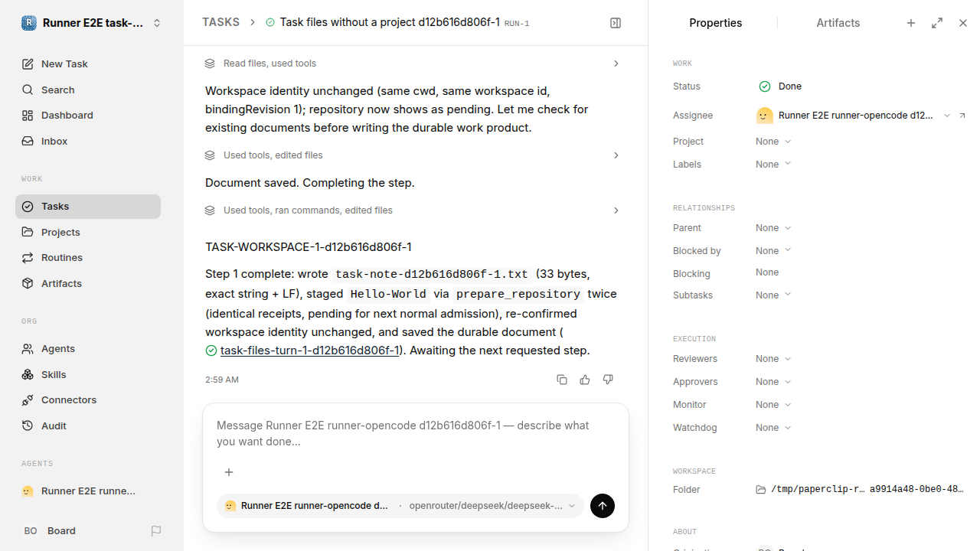Screen dimensions: 980x551
Task: Switch to the Artifacts tab
Action: click(838, 23)
